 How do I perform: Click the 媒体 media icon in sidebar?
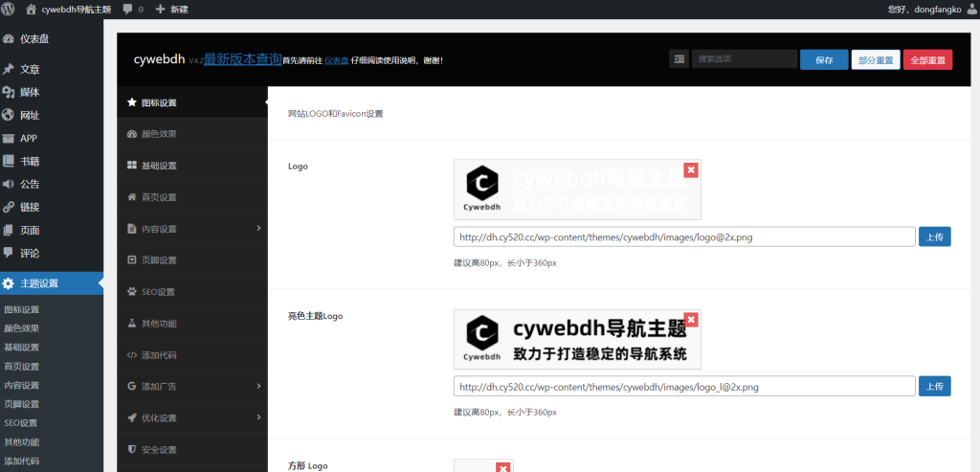click(8, 92)
